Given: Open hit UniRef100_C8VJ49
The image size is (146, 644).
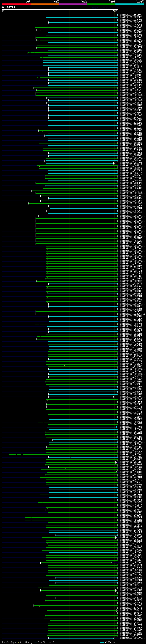Looking at the screenshot, I should point(131,326).
